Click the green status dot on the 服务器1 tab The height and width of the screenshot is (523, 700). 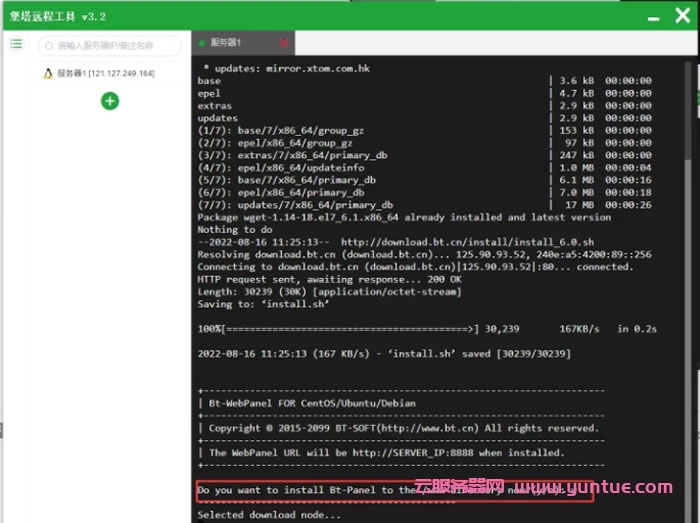tap(202, 43)
